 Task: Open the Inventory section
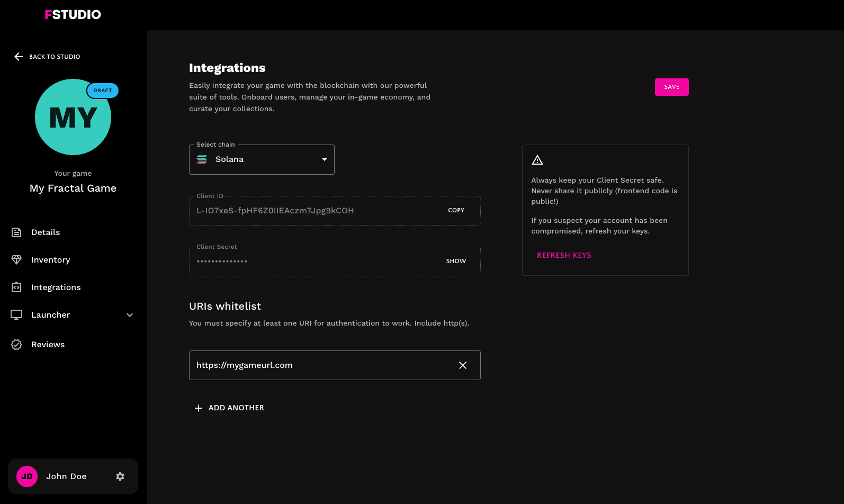pos(51,260)
